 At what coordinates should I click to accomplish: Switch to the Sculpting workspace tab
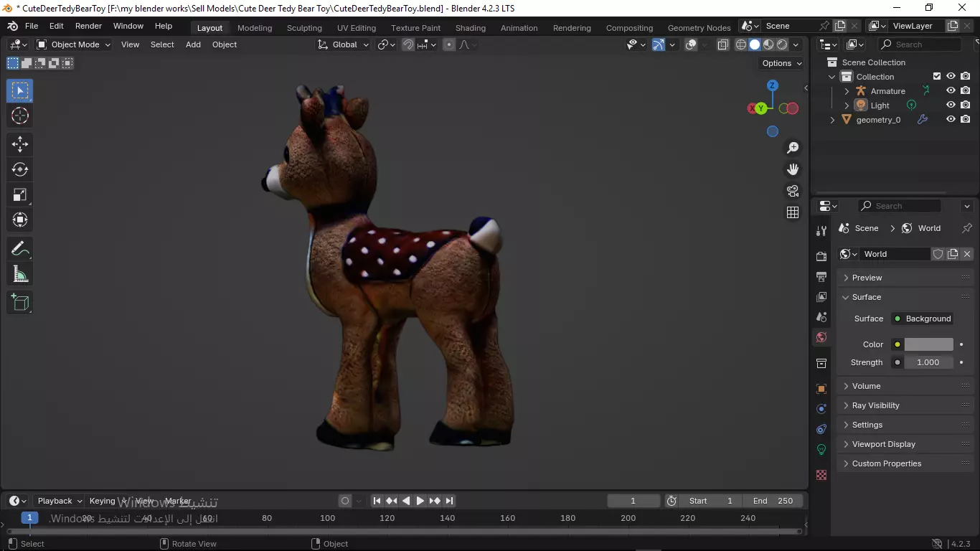click(x=304, y=28)
